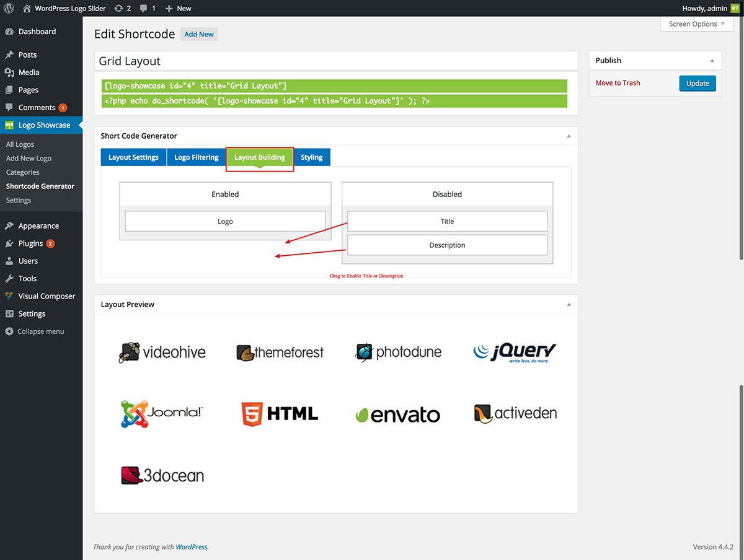Collapse the Layout Preview panel

point(569,305)
